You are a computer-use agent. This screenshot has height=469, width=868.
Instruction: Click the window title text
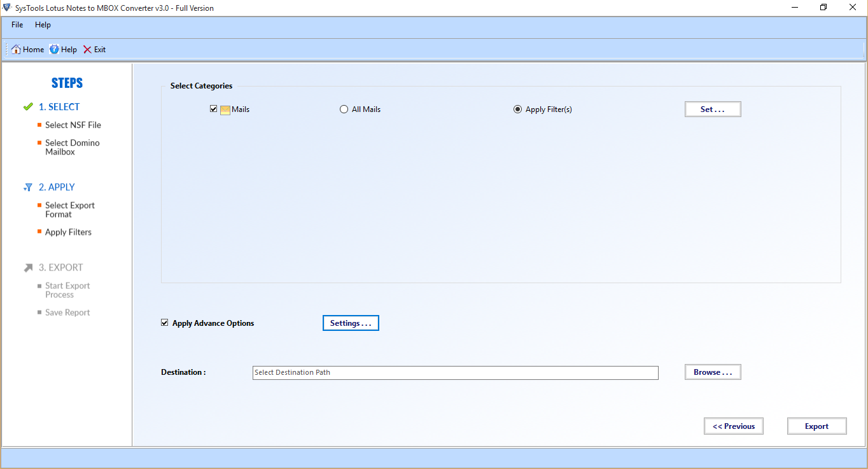pos(115,8)
